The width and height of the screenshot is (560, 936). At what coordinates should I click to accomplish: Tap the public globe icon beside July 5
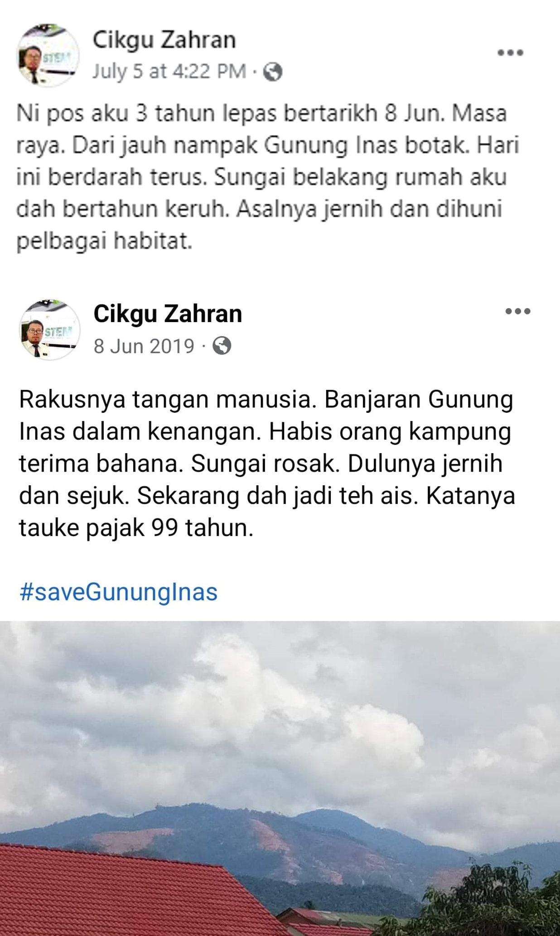click(273, 72)
